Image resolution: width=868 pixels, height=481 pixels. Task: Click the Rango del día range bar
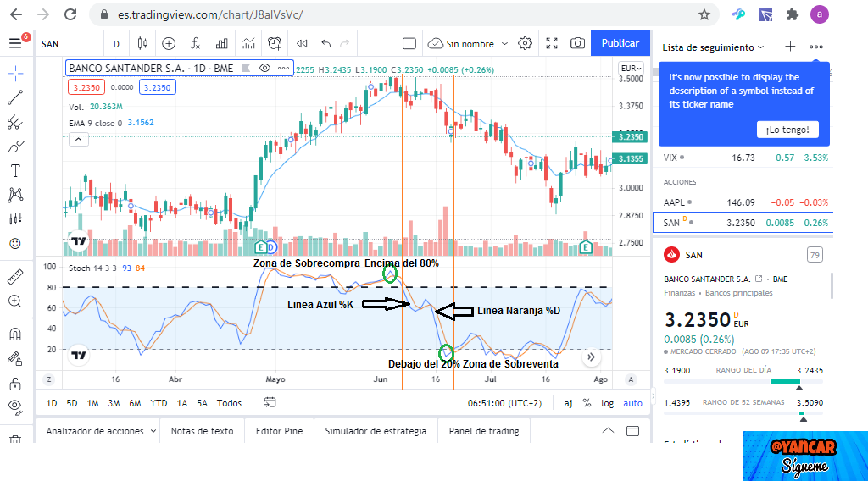click(743, 381)
